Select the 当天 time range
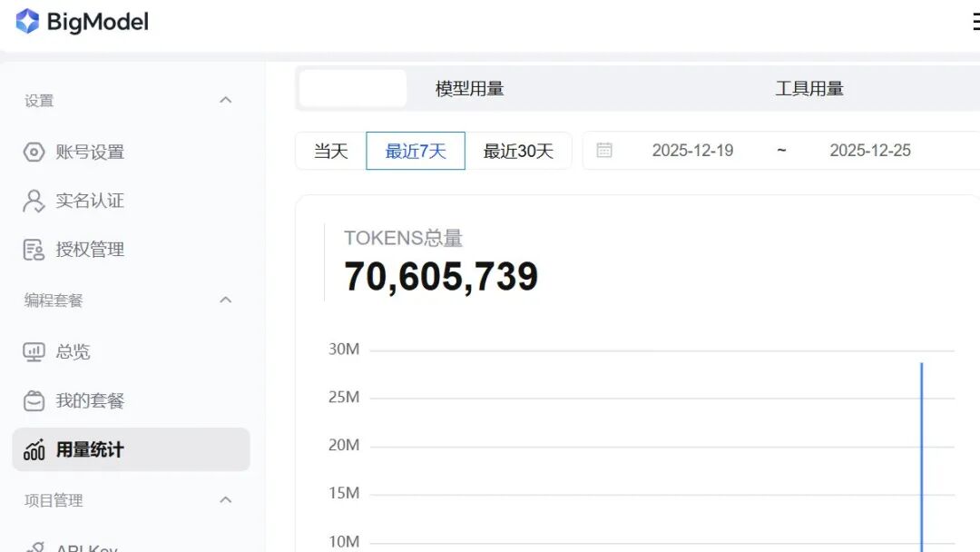The height and width of the screenshot is (552, 980). pos(330,151)
